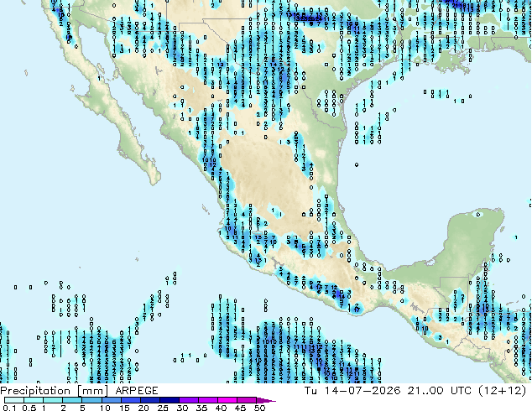Click the '[mm]' unit label

tap(92, 391)
